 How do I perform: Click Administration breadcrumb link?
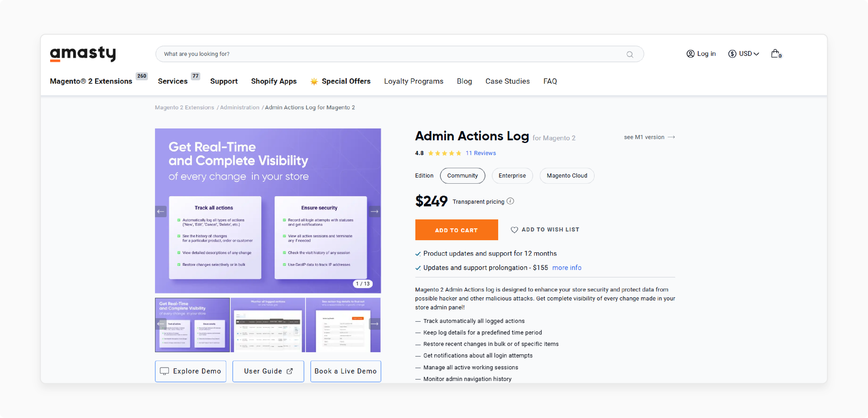(240, 107)
